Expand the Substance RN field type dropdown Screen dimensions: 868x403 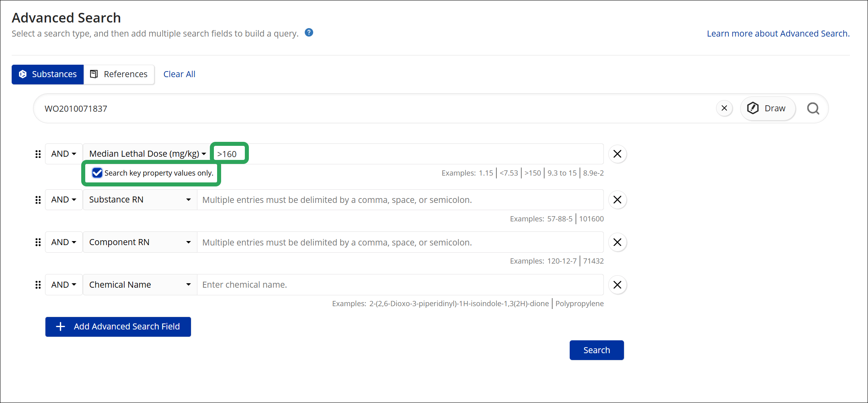click(x=140, y=200)
